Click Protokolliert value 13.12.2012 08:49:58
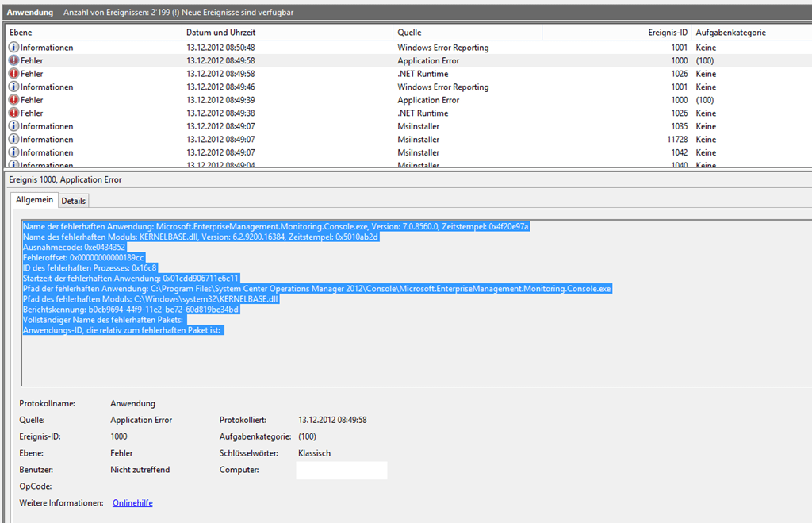The width and height of the screenshot is (812, 523). (332, 420)
